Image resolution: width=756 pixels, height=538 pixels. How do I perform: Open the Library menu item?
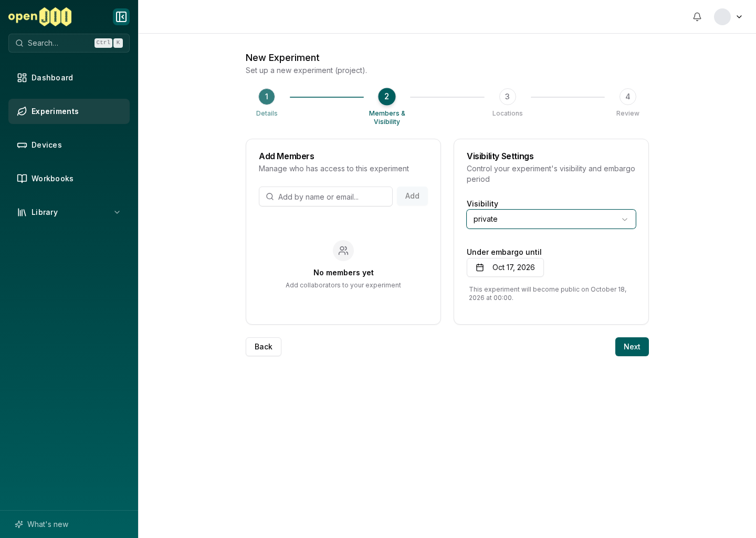pos(69,212)
